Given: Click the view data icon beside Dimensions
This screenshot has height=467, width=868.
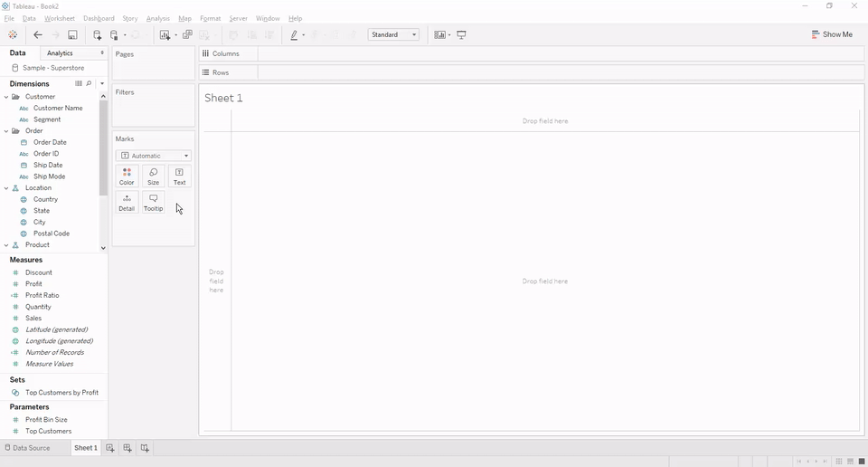Looking at the screenshot, I should [79, 83].
